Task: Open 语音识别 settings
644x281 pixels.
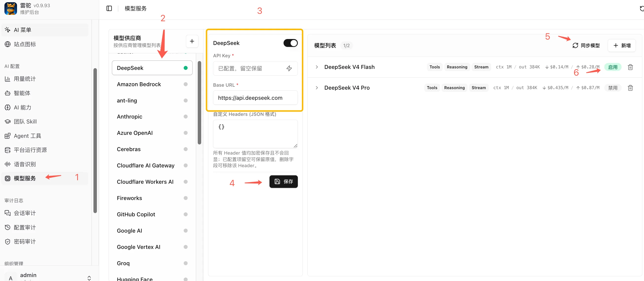Action: [x=45, y=164]
